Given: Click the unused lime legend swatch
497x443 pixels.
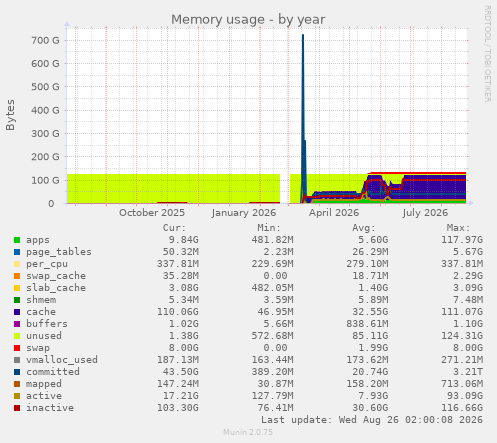Looking at the screenshot, I should pos(17,336).
